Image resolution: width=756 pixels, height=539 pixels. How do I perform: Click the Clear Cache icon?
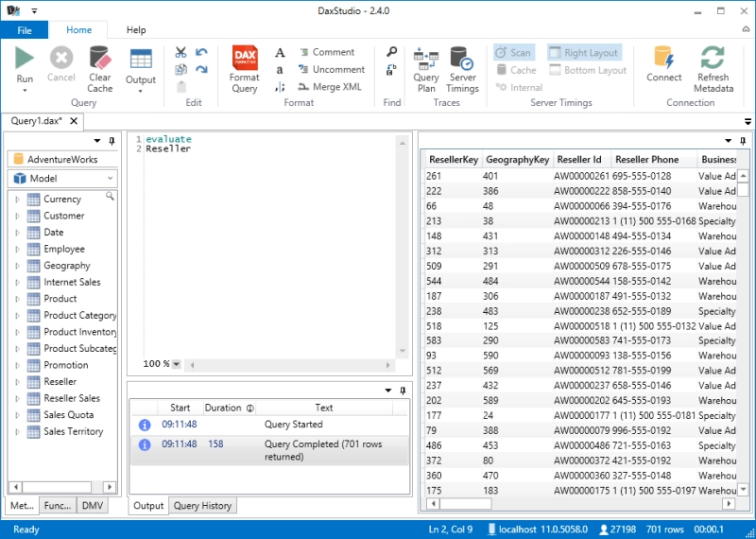tap(100, 58)
